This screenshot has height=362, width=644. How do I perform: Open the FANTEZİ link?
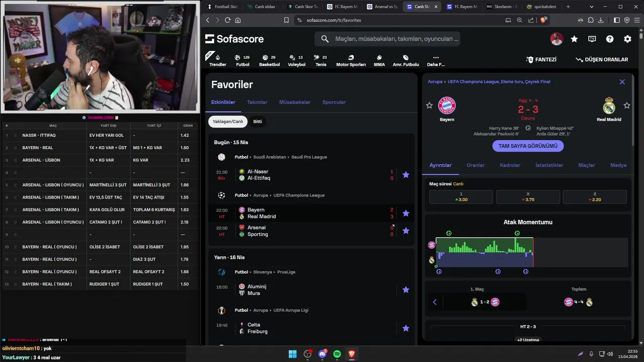coord(541,59)
